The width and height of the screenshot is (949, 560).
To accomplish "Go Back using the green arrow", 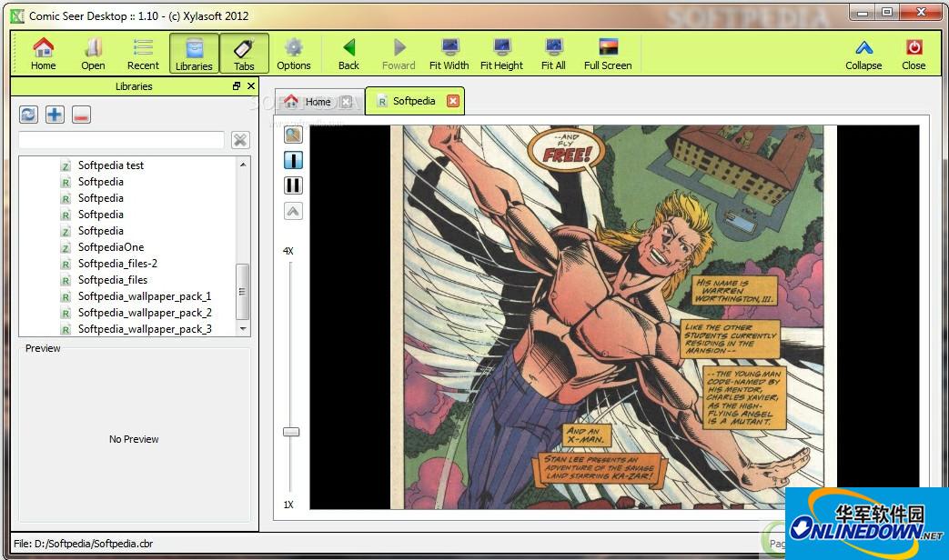I will (x=348, y=54).
